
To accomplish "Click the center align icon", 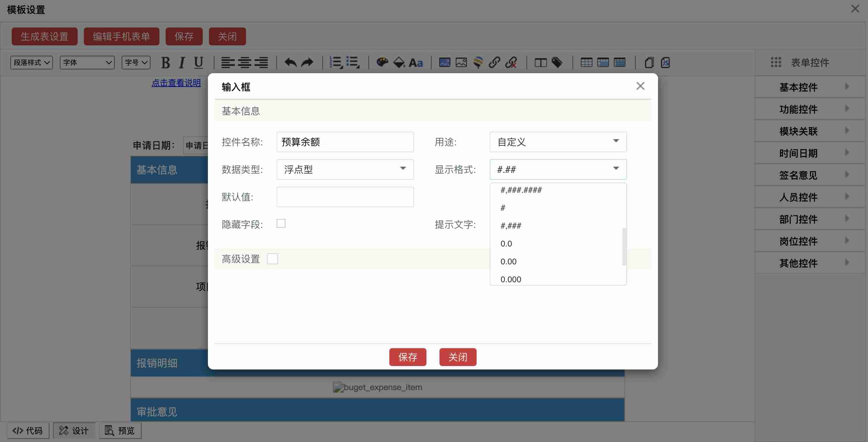I will pos(244,63).
